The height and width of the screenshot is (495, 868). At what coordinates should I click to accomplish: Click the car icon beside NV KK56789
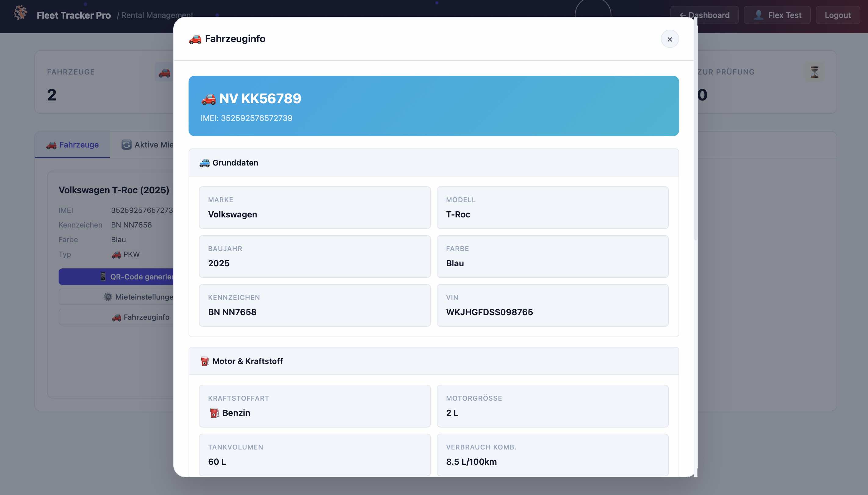(x=208, y=99)
